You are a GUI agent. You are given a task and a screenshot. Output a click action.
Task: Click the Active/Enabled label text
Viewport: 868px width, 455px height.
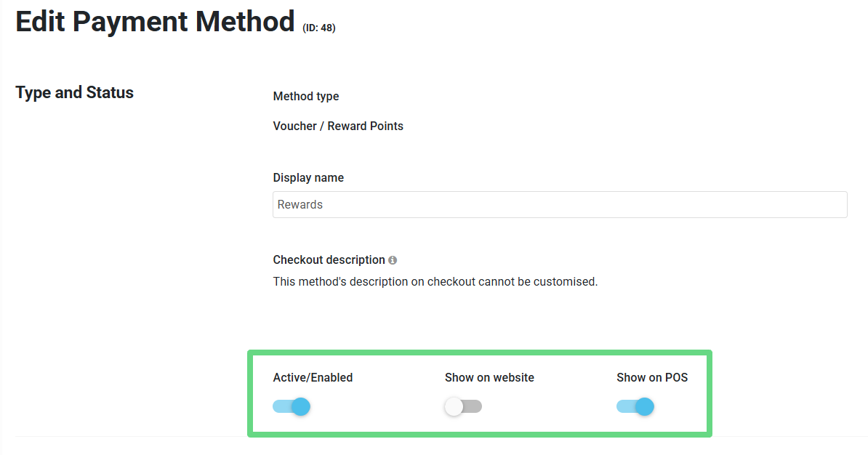coord(313,378)
